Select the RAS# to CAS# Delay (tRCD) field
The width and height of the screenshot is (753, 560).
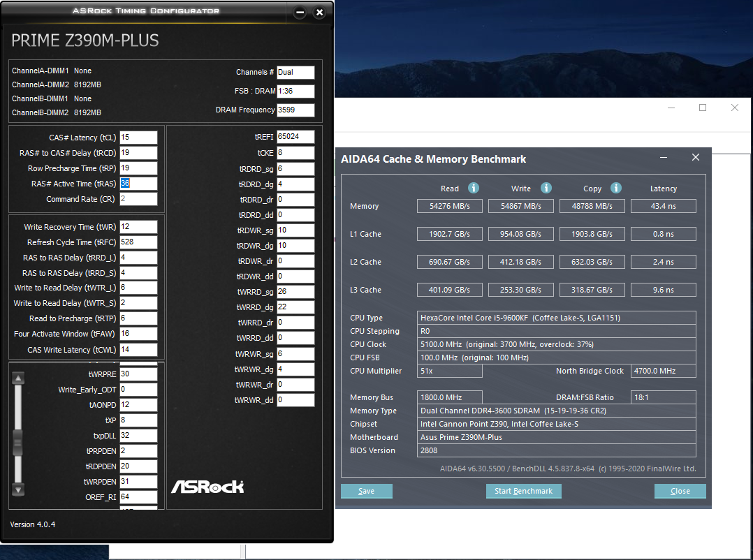(138, 153)
